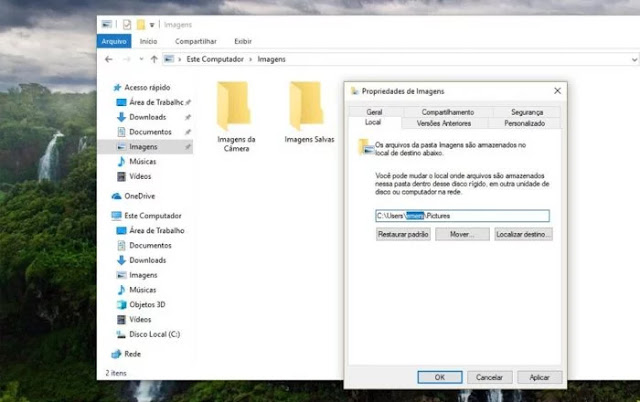Viewport: 640px width, 402px height.
Task: Click the Mover... button
Action: click(462, 234)
